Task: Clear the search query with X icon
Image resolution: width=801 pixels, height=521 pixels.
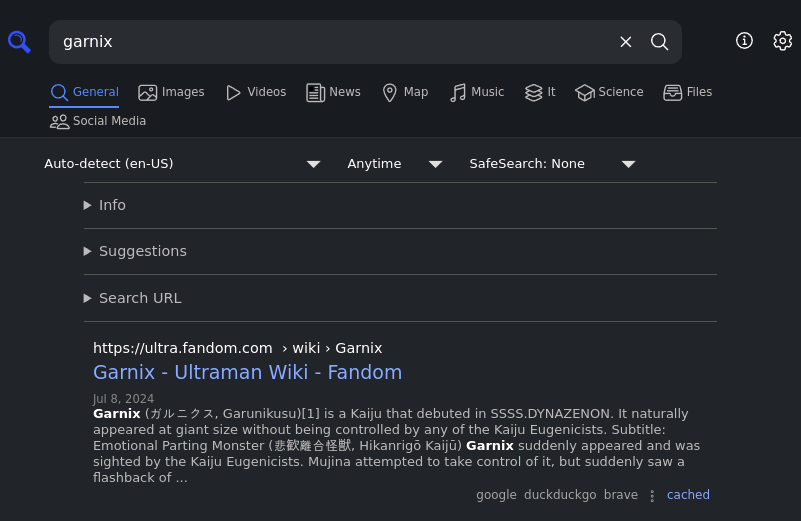Action: (626, 42)
